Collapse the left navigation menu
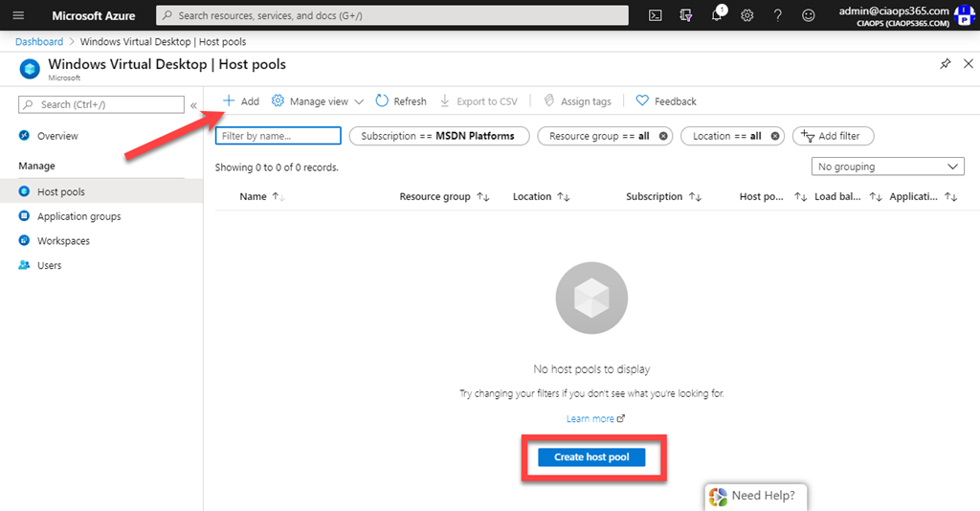980x511 pixels. tap(194, 104)
